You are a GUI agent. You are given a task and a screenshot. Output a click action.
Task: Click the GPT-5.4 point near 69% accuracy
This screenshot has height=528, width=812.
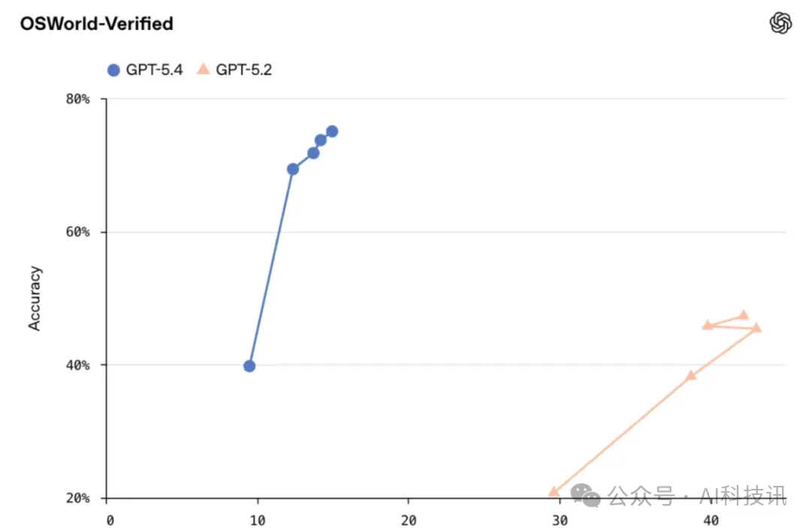293,169
